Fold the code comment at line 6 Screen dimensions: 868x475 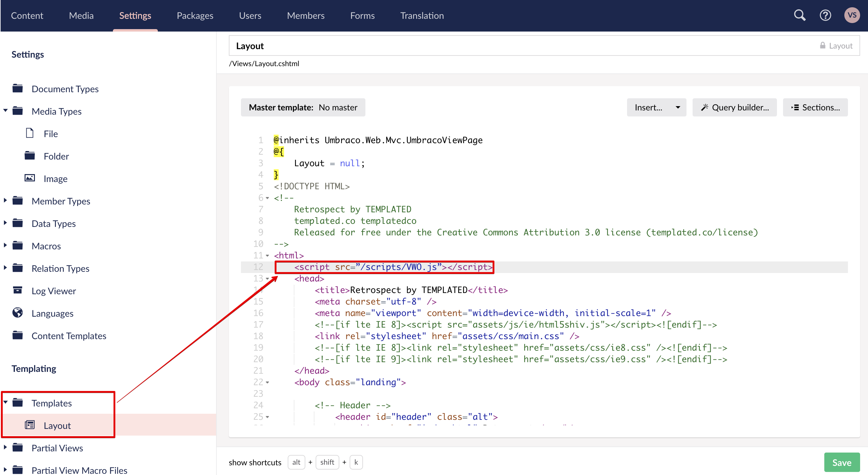pos(267,198)
